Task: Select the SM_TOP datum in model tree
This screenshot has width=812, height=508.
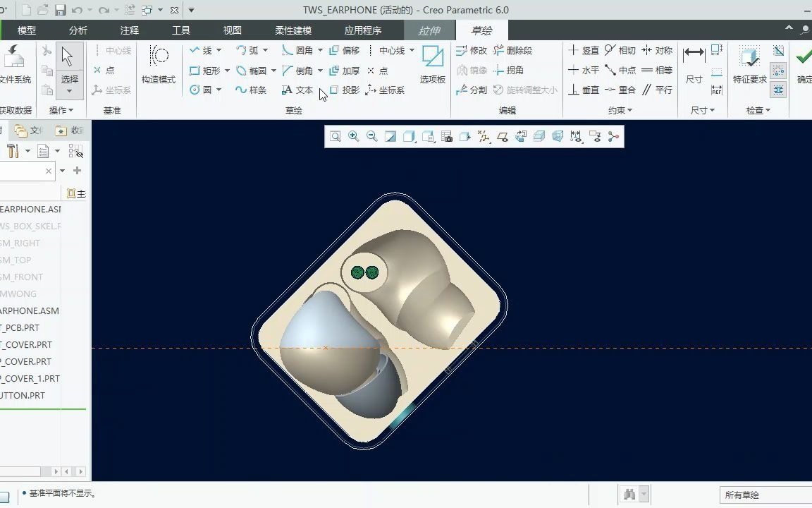Action: coord(16,260)
